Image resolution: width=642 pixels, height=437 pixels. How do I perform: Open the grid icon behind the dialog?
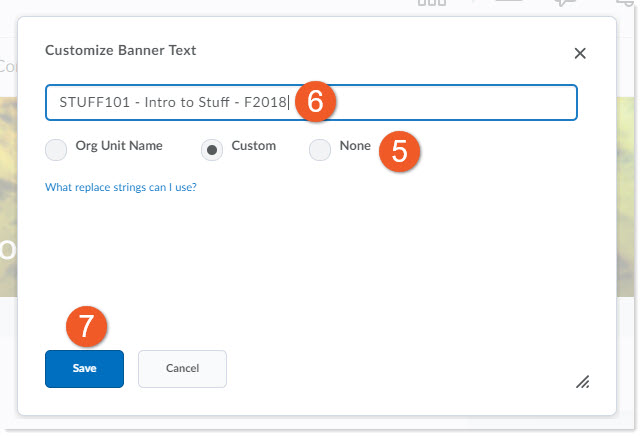coord(431,4)
